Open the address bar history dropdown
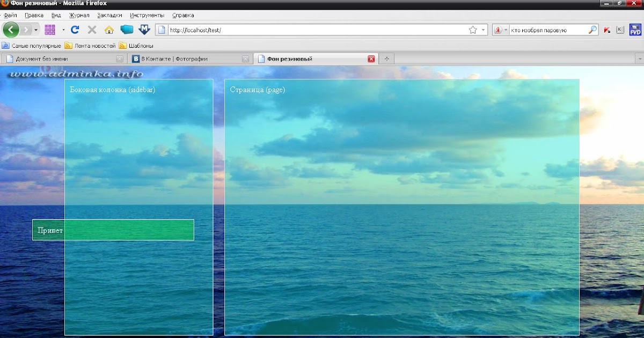Screen dimensions: 644x338 pyautogui.click(x=483, y=30)
